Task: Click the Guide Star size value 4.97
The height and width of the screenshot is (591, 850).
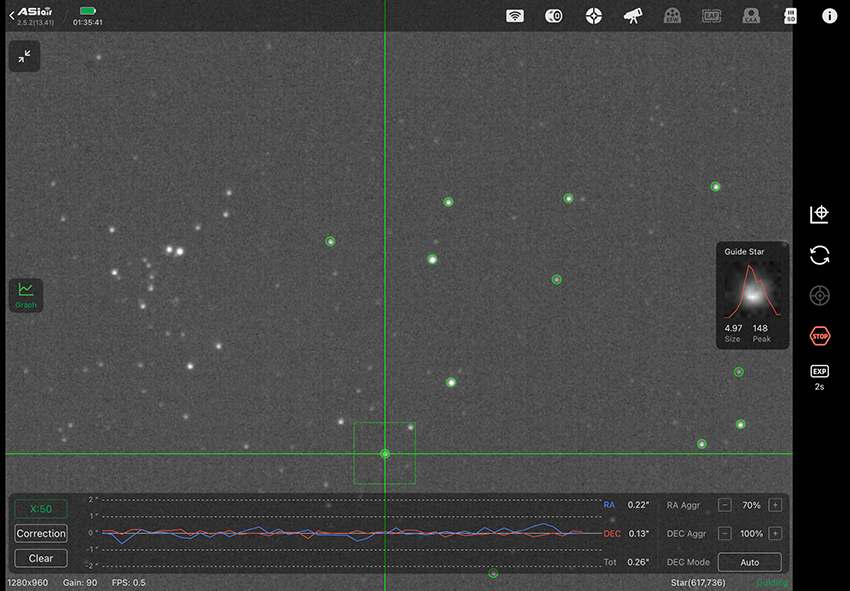Action: (733, 328)
